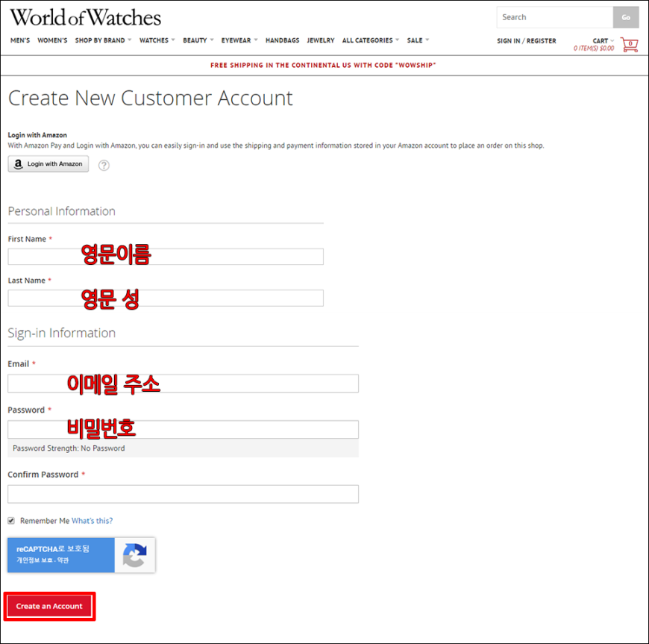
Task: Open the Beauty dropdown menu
Action: point(198,40)
